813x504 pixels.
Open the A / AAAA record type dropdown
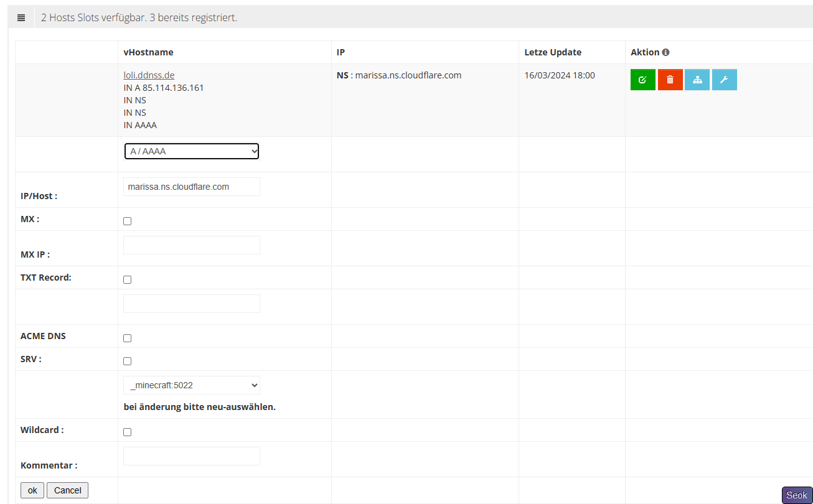pos(192,151)
